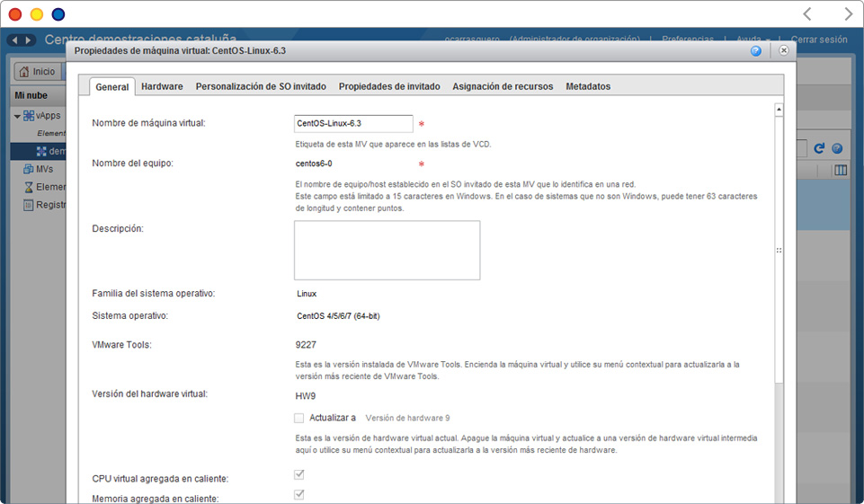Click the Registros log icon in sidebar
The height and width of the screenshot is (504, 864).
click(x=29, y=205)
